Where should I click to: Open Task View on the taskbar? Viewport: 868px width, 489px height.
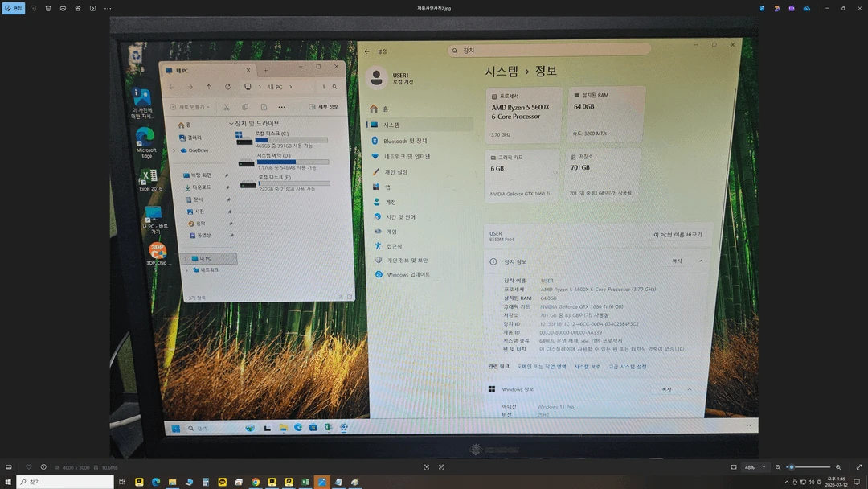pyautogui.click(x=122, y=483)
